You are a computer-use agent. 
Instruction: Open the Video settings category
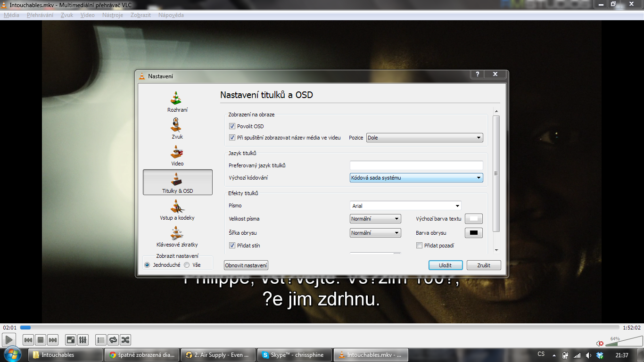(x=177, y=156)
